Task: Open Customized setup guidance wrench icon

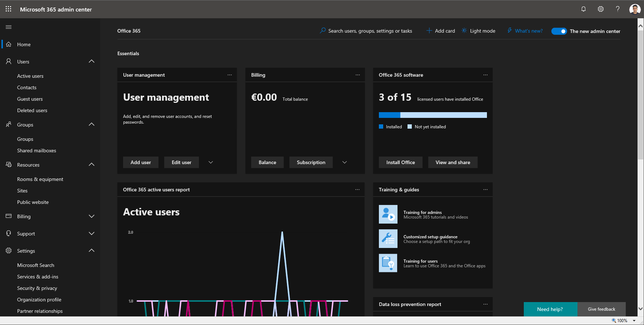Action: click(x=388, y=239)
